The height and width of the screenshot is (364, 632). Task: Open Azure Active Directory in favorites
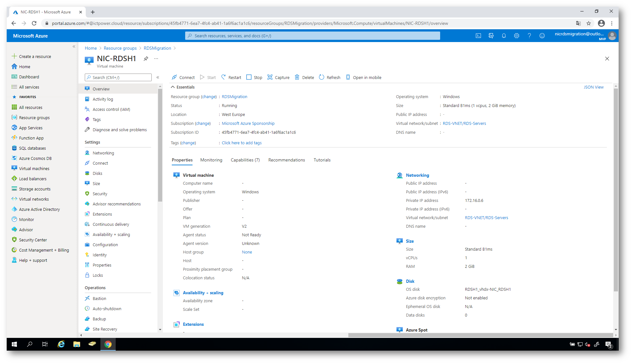pos(36,209)
